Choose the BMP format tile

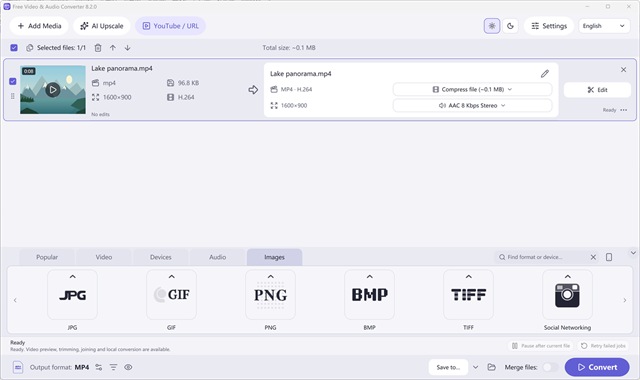pyautogui.click(x=369, y=294)
